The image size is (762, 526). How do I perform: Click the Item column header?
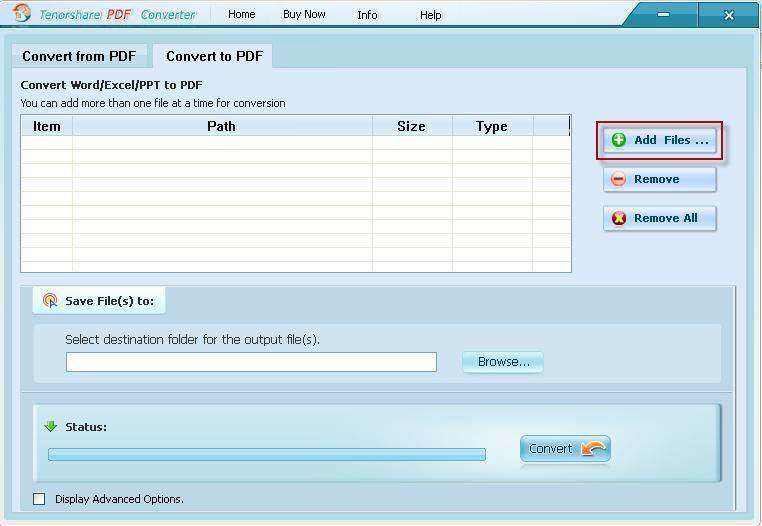click(47, 126)
